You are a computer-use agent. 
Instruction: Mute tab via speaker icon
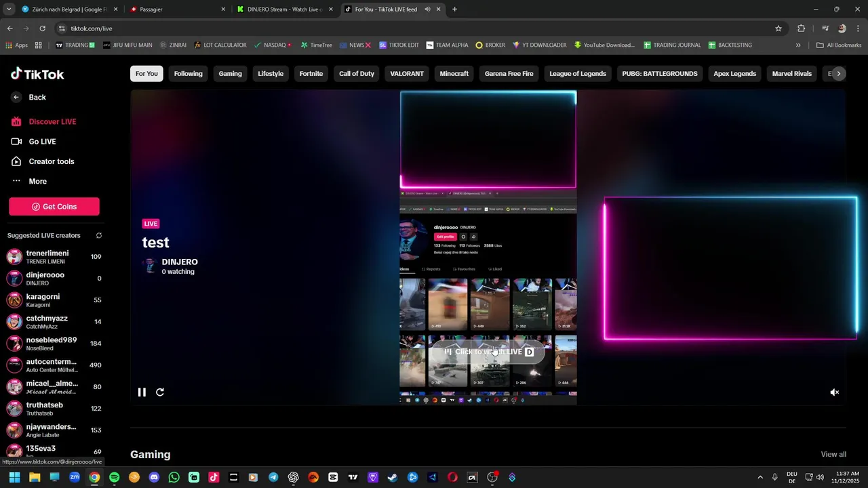[428, 9]
